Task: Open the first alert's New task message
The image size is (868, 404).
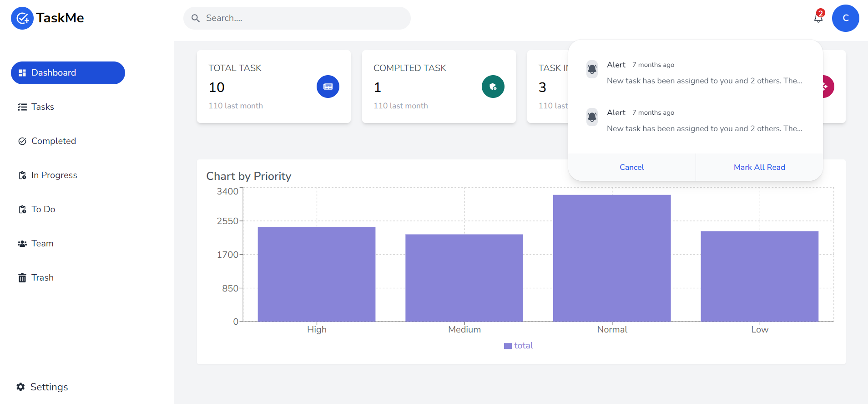Action: point(705,81)
